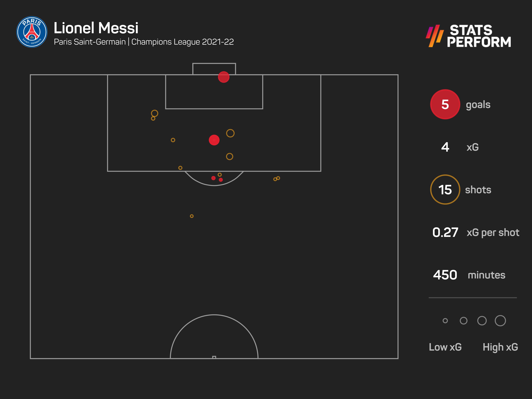Click the second-smallest xG legend circle
532x399 pixels.
464,321
